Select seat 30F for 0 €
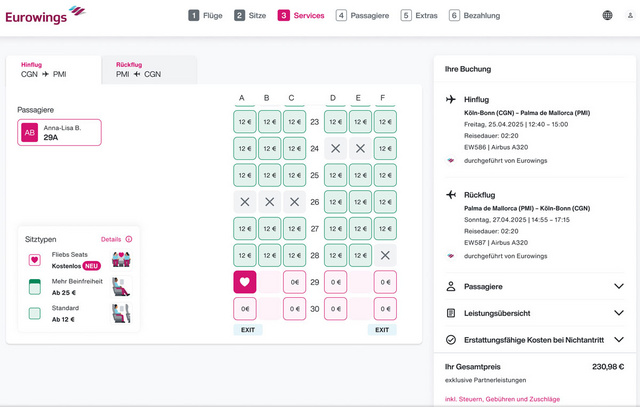Image resolution: width=640 pixels, height=407 pixels. [385, 310]
